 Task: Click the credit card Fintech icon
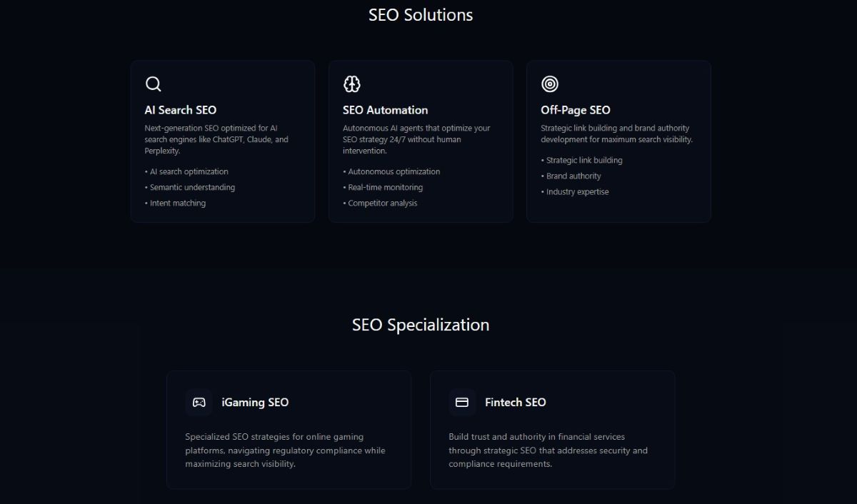(x=462, y=403)
